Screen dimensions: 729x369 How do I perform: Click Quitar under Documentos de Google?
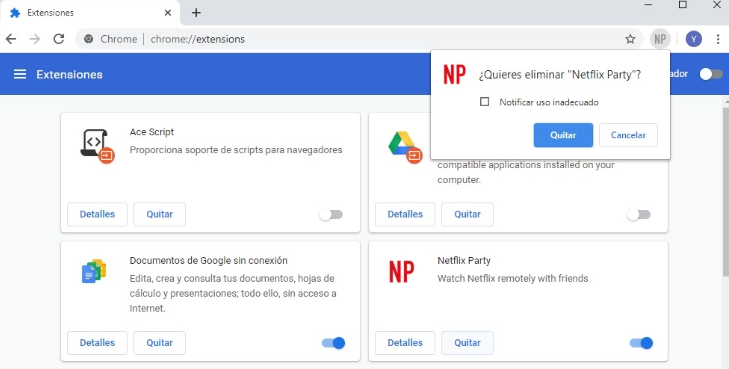tap(159, 343)
